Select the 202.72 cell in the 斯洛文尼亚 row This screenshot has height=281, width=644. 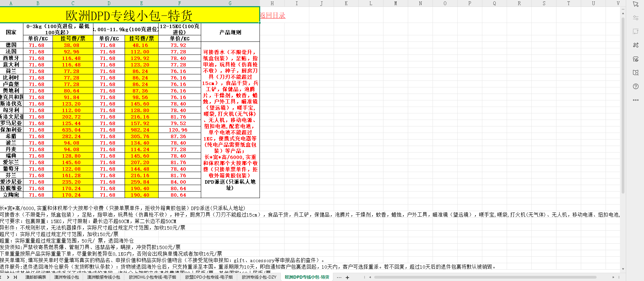pos(73,117)
